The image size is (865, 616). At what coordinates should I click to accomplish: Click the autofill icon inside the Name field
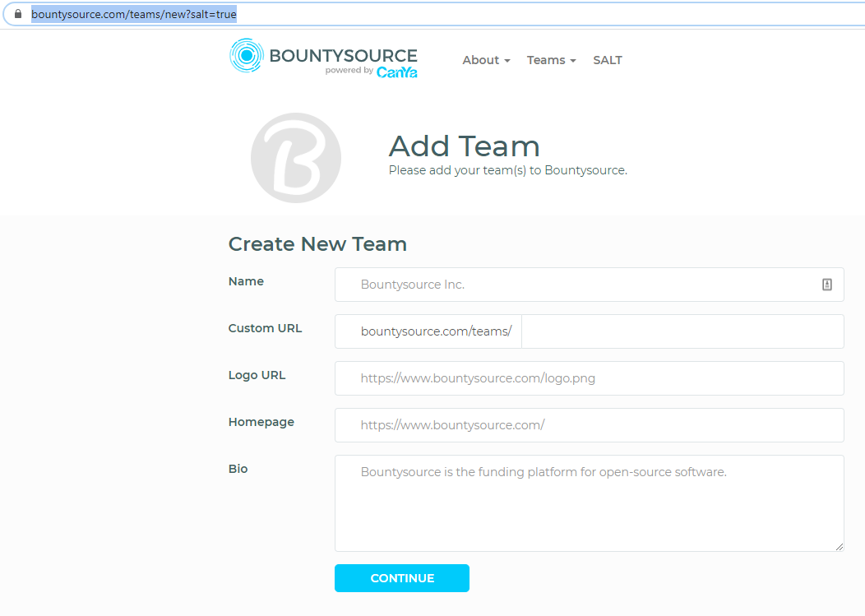827,284
